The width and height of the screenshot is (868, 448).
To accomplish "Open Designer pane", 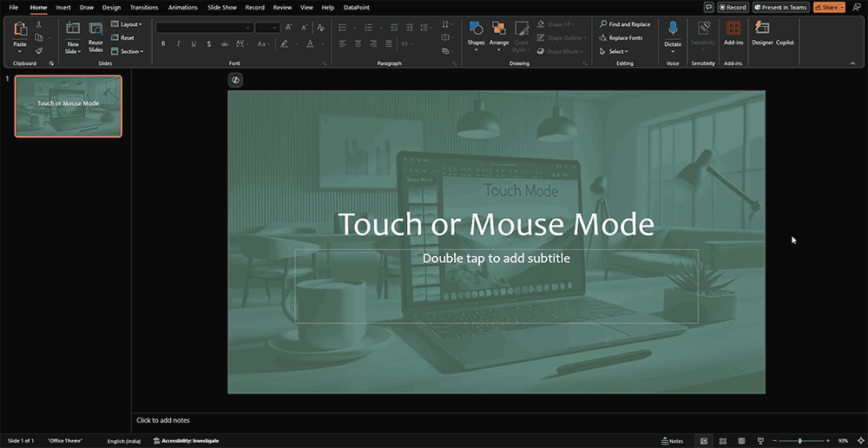I will tap(762, 33).
